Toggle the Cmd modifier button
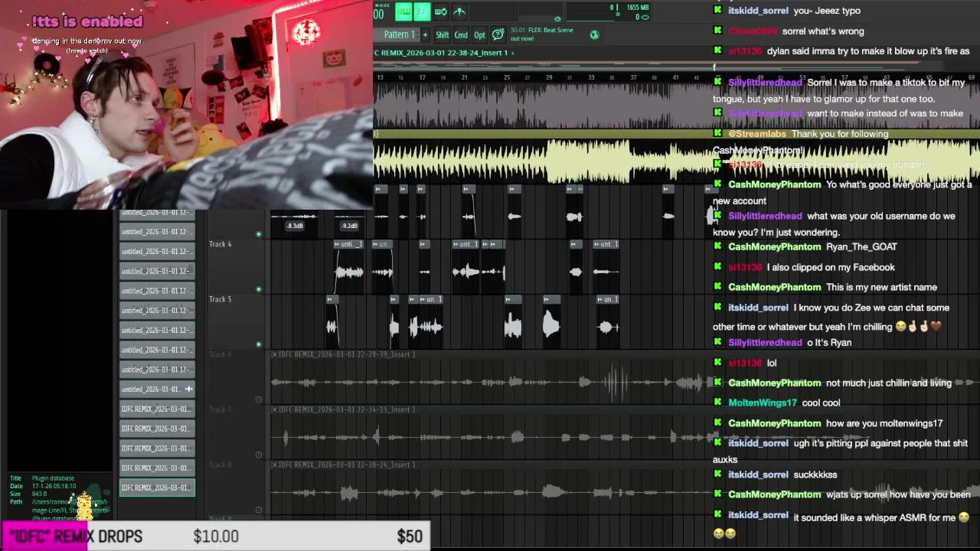Viewport: 980px width, 551px height. coord(461,34)
